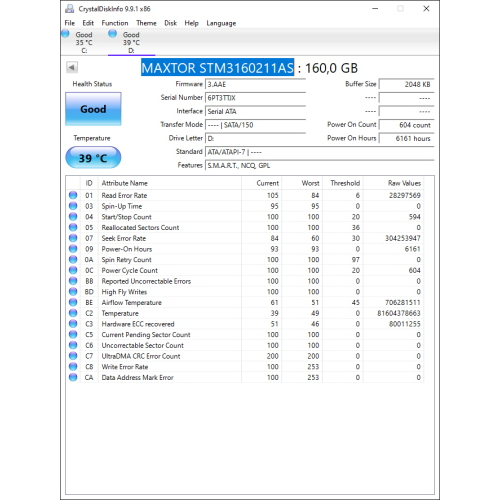Click the status icon for Hardware ECC recovered
The height and width of the screenshot is (500, 500).
click(x=73, y=324)
